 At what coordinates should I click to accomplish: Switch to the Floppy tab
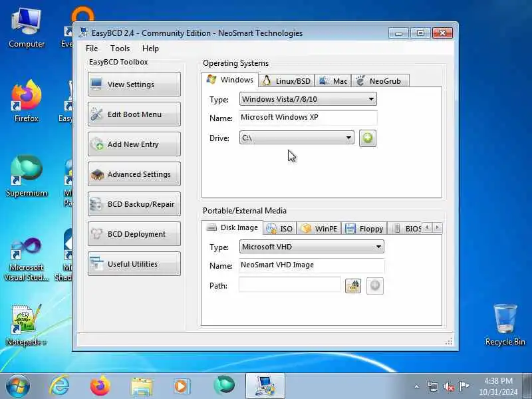pyautogui.click(x=364, y=228)
